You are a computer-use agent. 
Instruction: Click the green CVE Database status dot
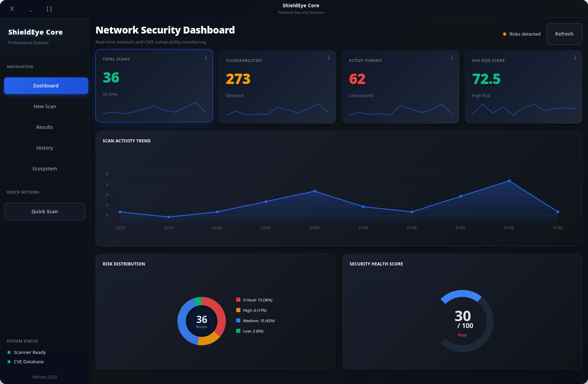pyautogui.click(x=9, y=362)
